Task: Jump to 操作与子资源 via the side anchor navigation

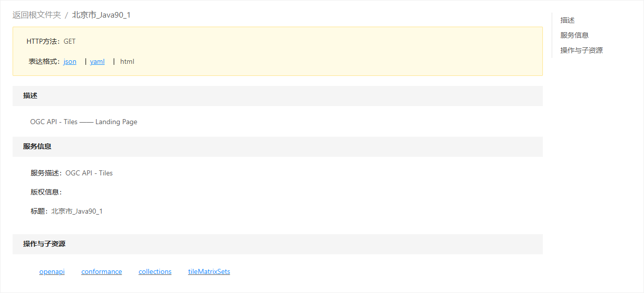Action: [x=582, y=51]
